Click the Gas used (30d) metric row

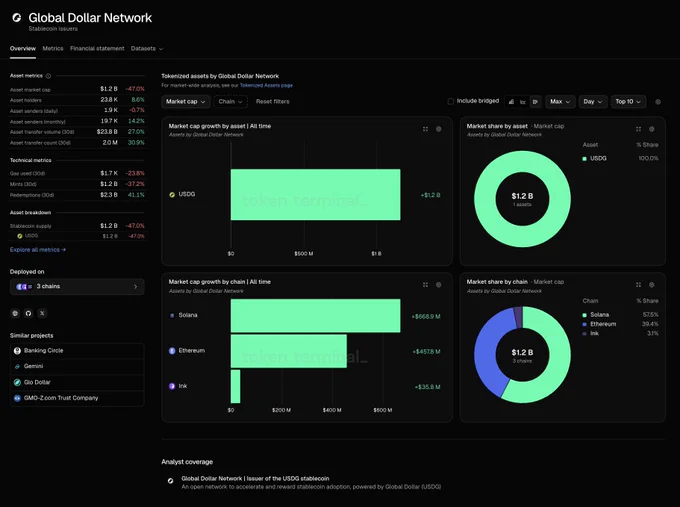77,173
